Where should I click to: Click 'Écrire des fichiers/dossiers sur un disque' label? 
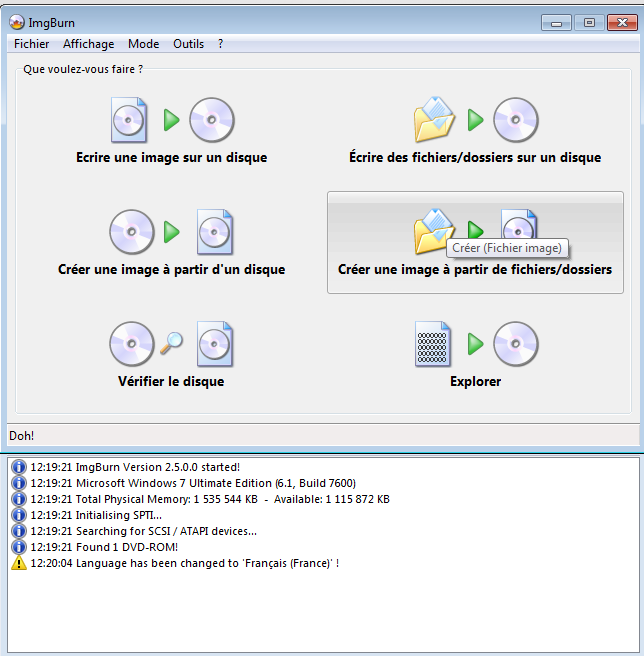[x=475, y=157]
